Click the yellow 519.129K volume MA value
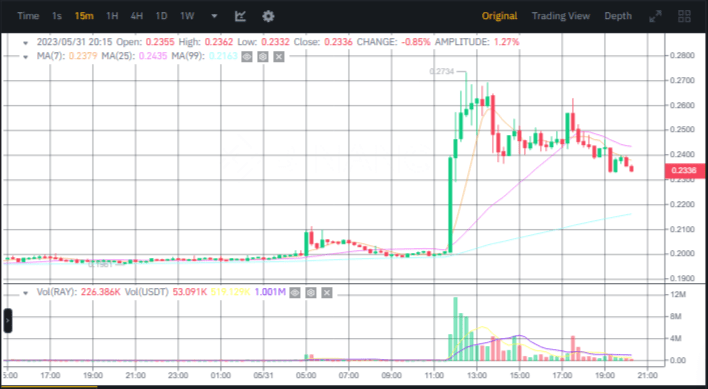This screenshot has width=708, height=389. point(230,292)
